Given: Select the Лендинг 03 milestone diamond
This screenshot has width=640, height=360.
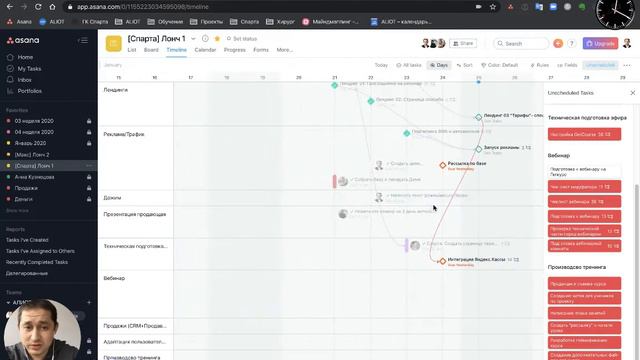Looking at the screenshot, I should (x=479, y=118).
